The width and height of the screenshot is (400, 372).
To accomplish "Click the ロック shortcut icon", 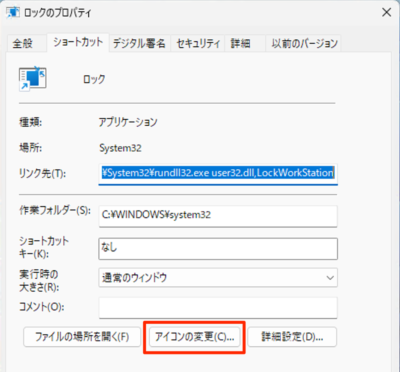I will pos(32,79).
